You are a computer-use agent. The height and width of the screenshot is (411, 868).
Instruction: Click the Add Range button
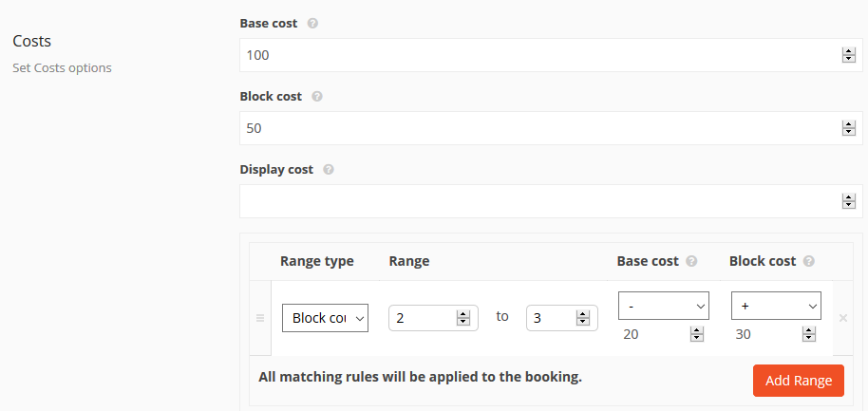799,381
